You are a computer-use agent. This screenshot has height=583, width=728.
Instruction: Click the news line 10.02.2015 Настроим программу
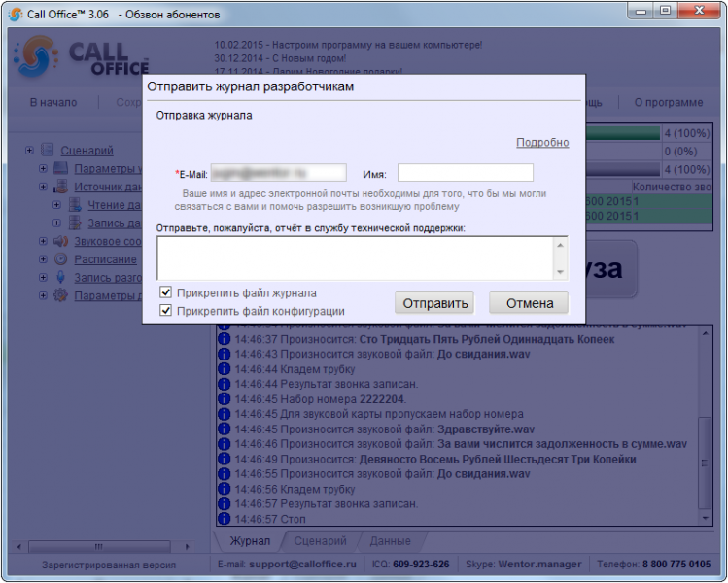pos(348,45)
